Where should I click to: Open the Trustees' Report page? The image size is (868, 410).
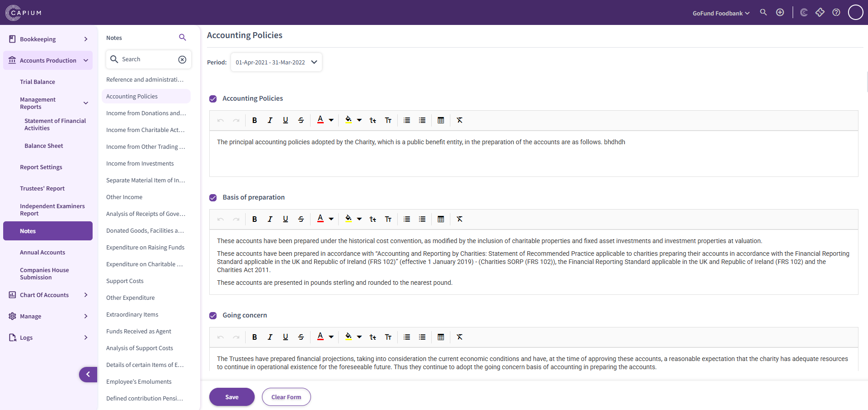(42, 188)
